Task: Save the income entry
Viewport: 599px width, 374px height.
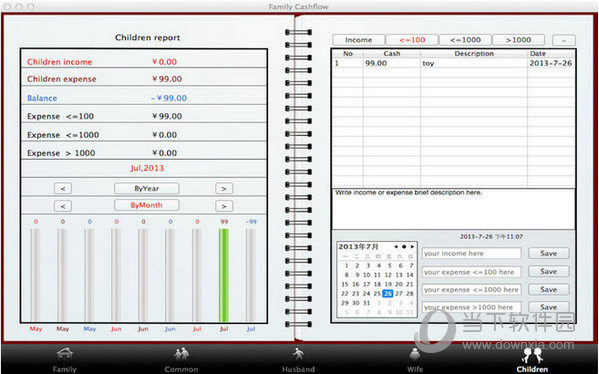Action: click(x=549, y=253)
